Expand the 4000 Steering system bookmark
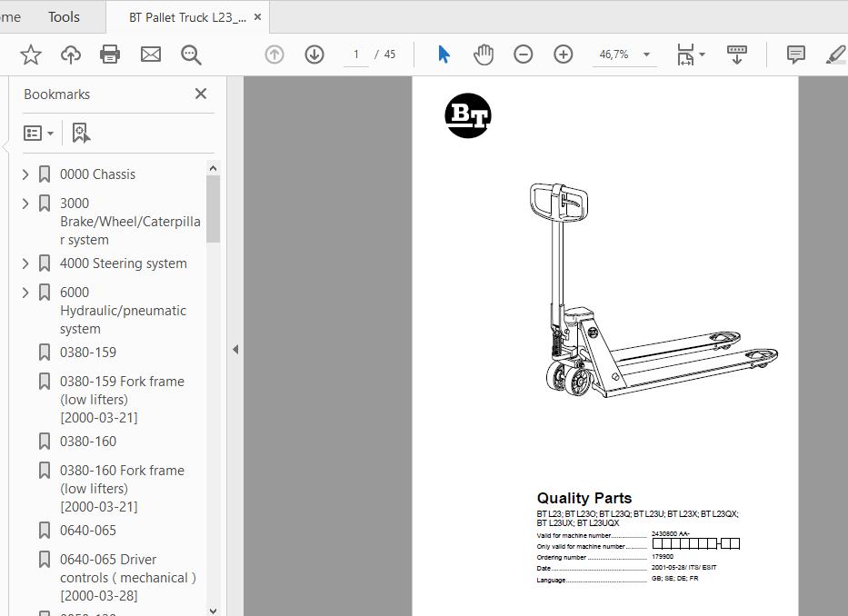848x616 pixels. (x=25, y=263)
